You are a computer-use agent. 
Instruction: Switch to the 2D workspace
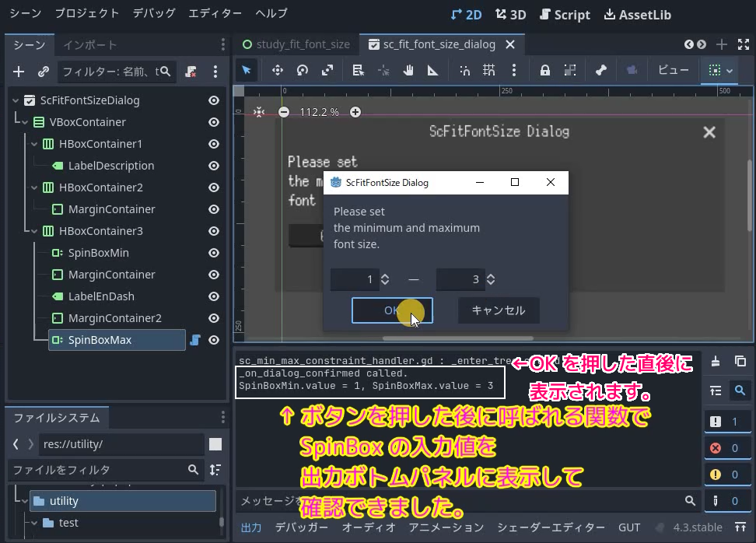pyautogui.click(x=466, y=15)
